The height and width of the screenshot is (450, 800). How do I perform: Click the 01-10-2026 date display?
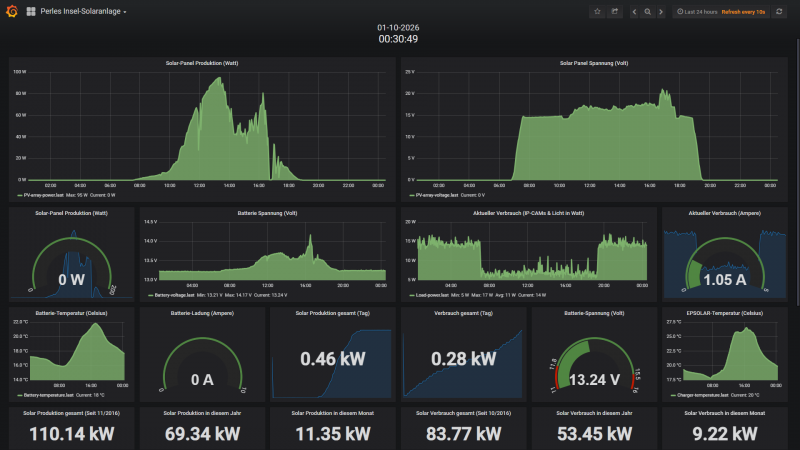pyautogui.click(x=398, y=28)
